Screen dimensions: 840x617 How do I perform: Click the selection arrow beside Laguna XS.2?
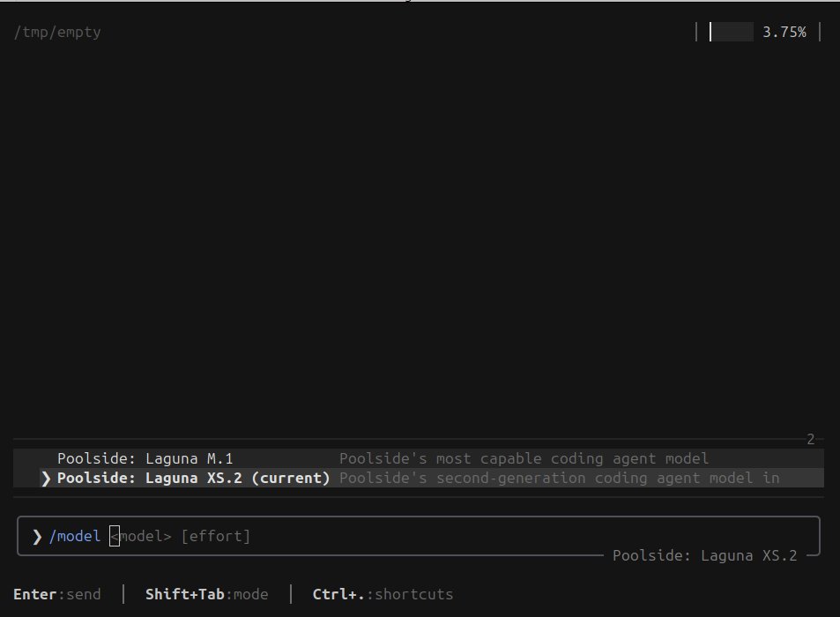tap(46, 479)
